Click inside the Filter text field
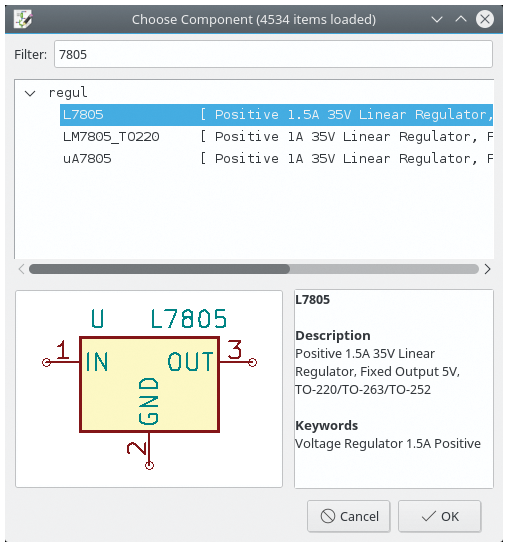 click(273, 54)
